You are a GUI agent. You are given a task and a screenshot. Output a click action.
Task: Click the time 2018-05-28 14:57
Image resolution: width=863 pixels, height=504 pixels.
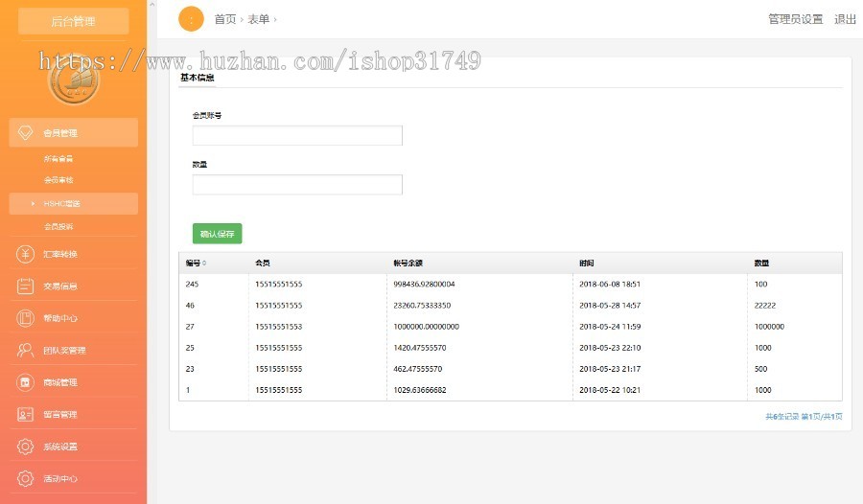coord(610,305)
